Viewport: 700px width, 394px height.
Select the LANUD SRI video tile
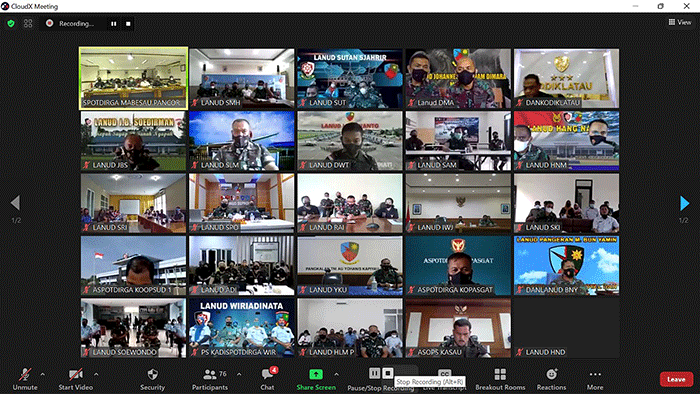coord(133,203)
